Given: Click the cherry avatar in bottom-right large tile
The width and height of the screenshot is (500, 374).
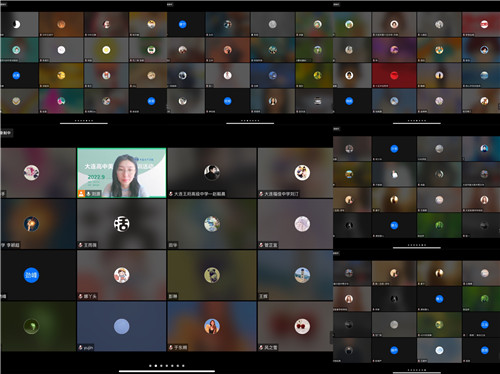Looking at the screenshot, I should [x=302, y=326].
